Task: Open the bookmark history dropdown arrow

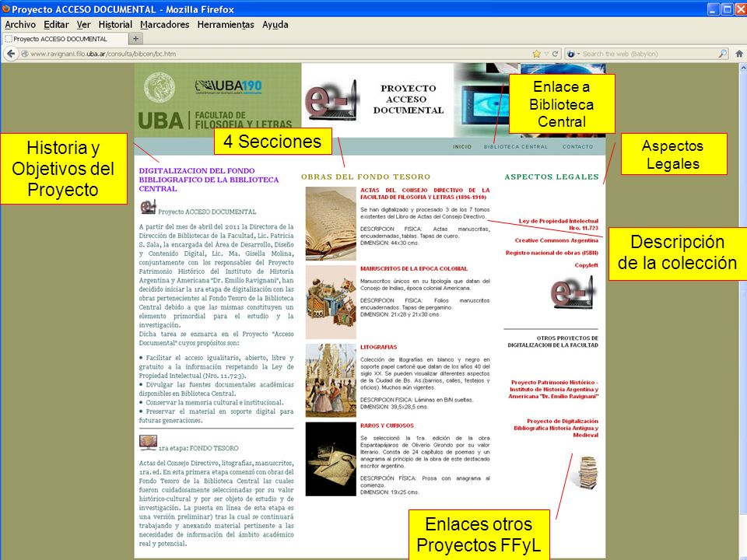Action: pos(546,54)
